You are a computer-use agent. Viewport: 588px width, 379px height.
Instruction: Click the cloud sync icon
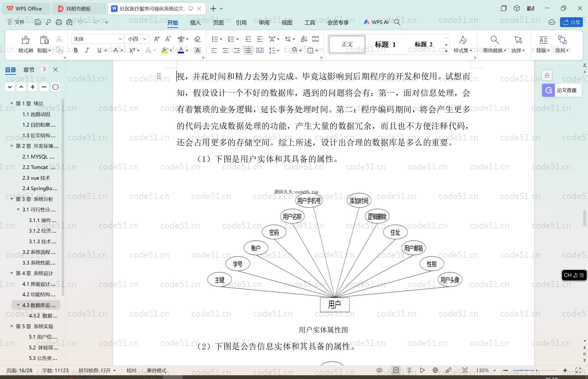552,22
